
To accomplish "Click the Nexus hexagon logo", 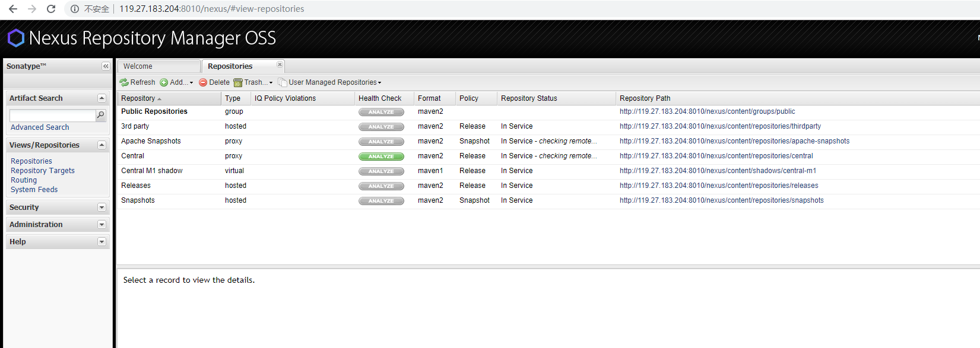I will (16, 38).
